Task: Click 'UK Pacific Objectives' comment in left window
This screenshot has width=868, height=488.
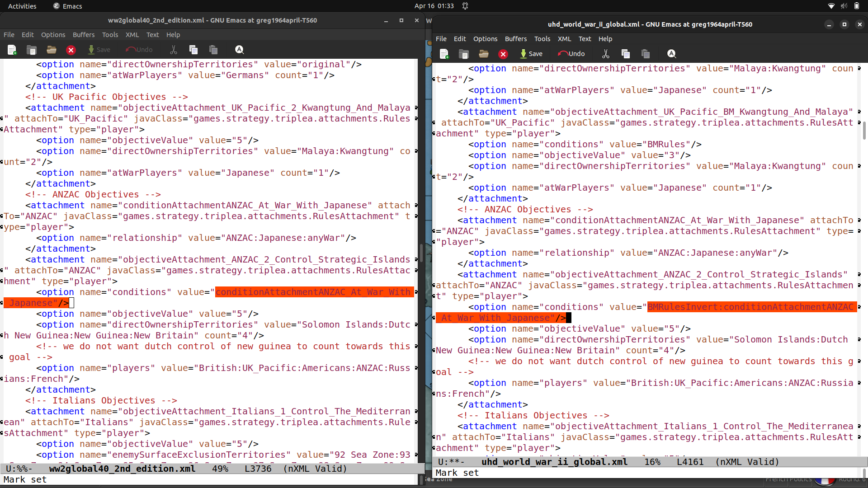Action: pyautogui.click(x=107, y=97)
